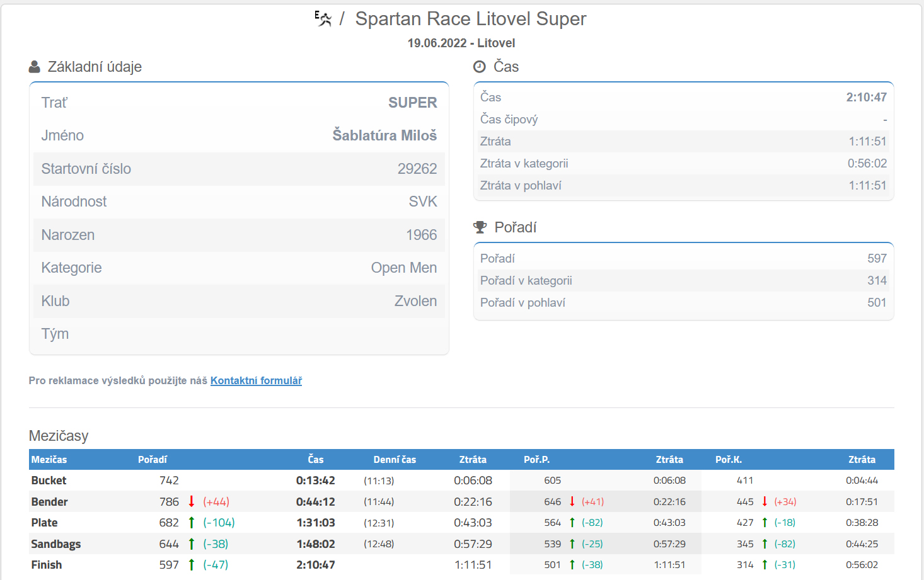Viewport: 924px width, 580px height.
Task: Click the total time 2:10:47 in Čas panel
Action: (867, 97)
